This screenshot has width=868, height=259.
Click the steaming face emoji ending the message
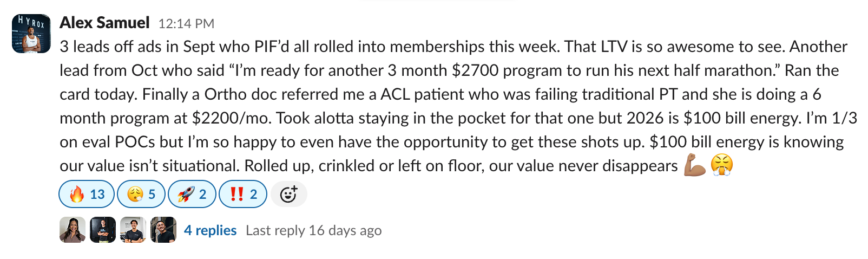click(722, 165)
